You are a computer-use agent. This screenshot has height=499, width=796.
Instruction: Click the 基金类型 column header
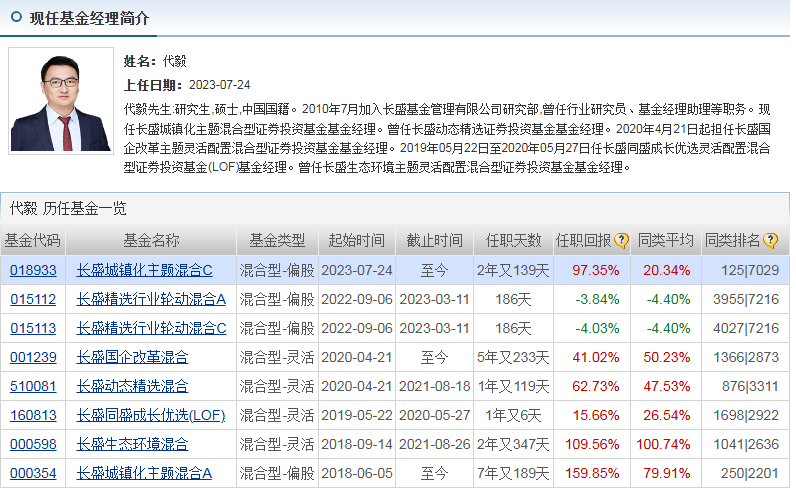click(277, 241)
